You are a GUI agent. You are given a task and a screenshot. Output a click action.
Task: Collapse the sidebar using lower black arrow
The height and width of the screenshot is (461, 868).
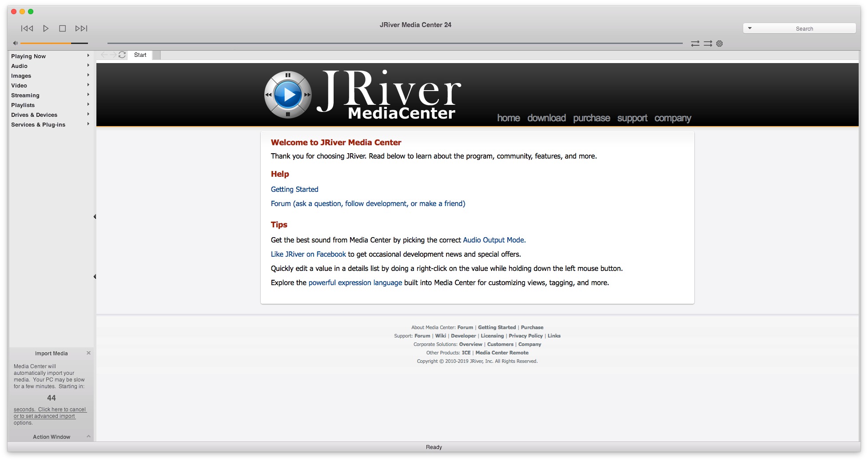95,277
